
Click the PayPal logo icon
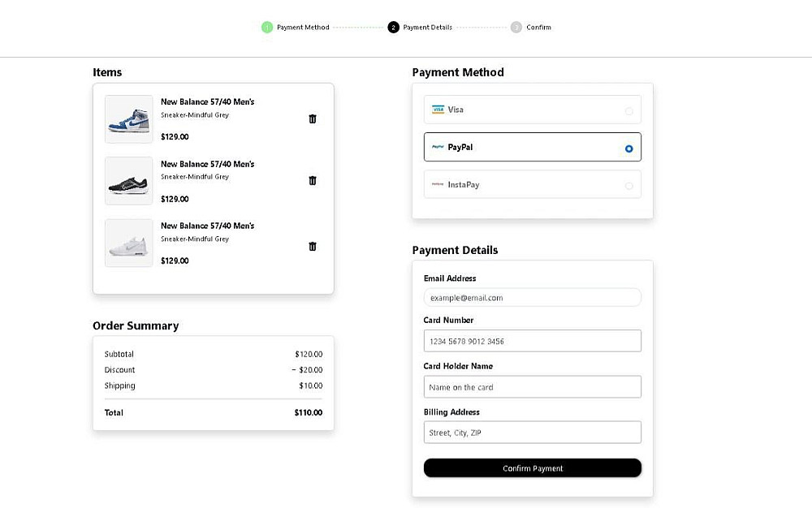click(x=438, y=148)
